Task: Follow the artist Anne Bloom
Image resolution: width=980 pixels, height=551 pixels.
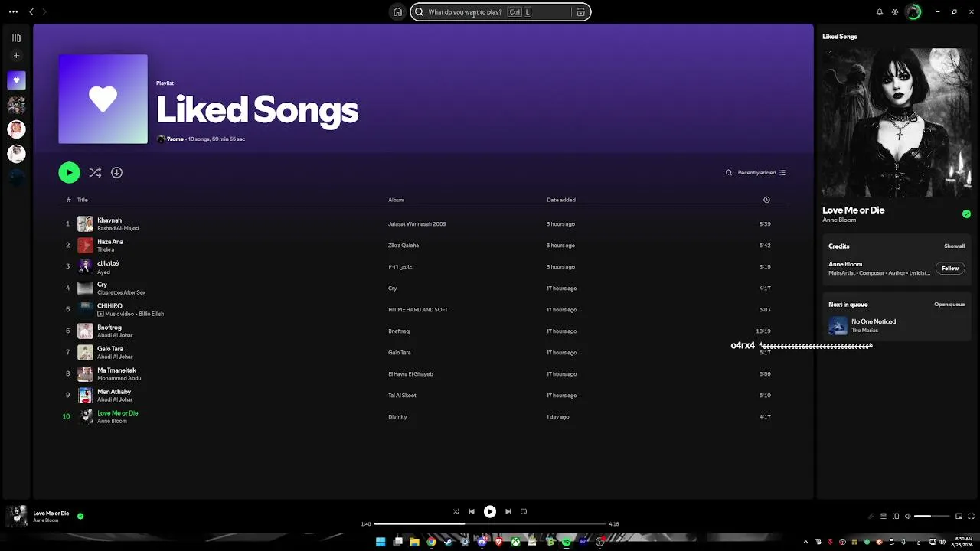Action: point(950,269)
